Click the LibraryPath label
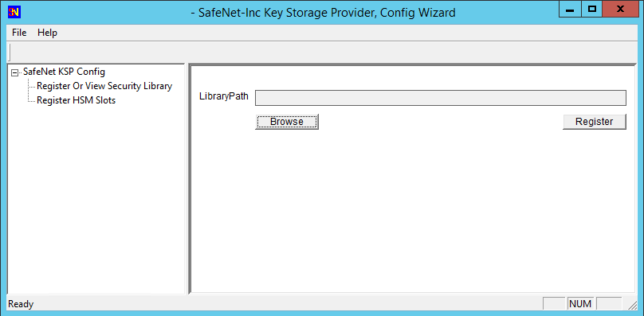 point(224,97)
